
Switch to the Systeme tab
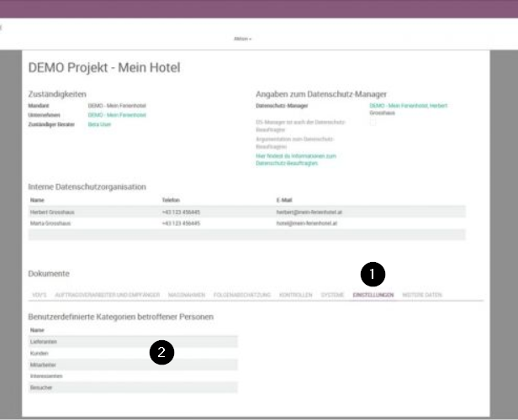coord(332,295)
